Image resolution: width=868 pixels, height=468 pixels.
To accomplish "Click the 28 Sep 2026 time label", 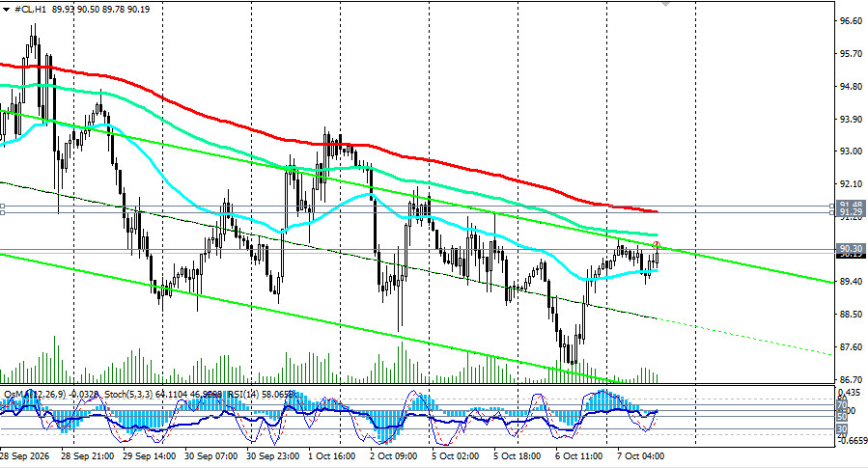I will click(x=24, y=456).
